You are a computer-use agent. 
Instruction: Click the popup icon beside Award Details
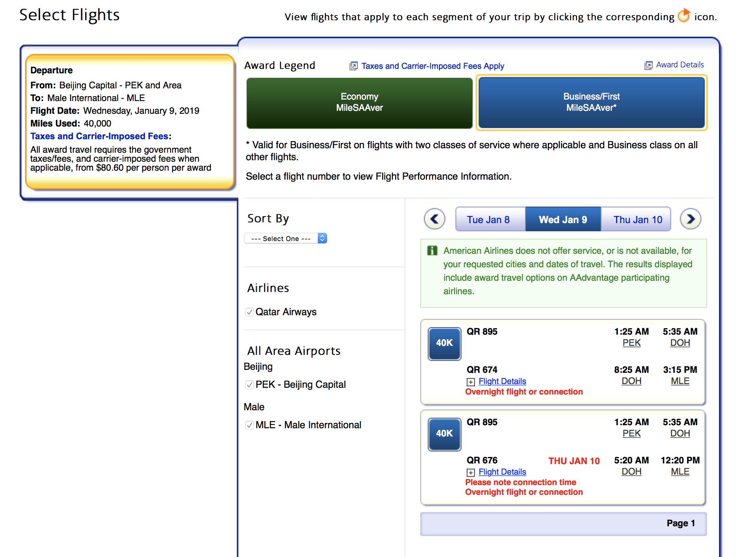pos(648,66)
